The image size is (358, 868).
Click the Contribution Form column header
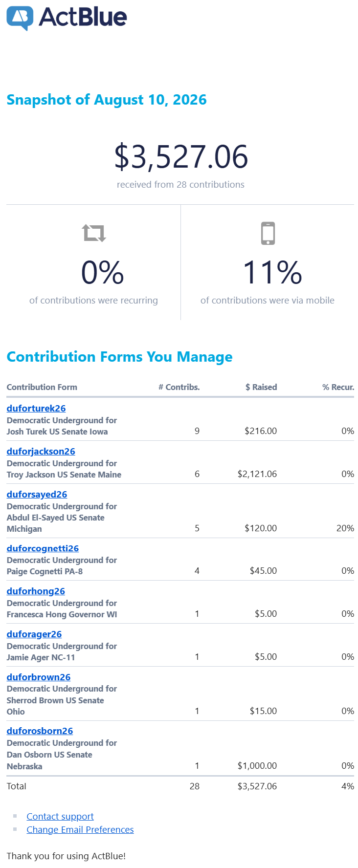42,387
